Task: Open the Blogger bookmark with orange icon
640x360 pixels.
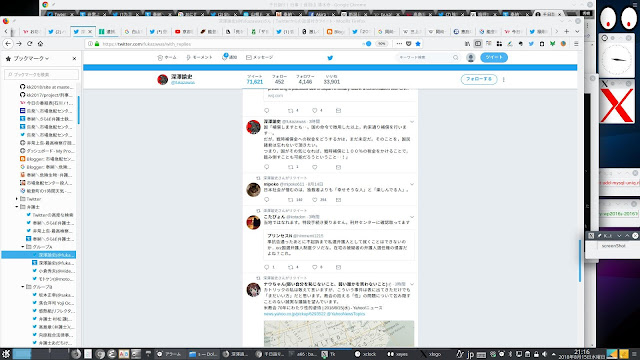Action: 47,159
